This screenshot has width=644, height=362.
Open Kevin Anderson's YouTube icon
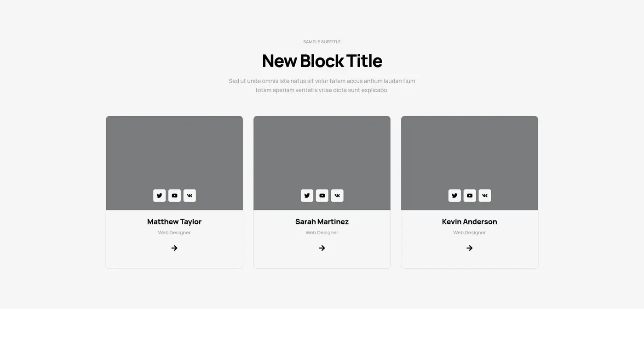click(470, 196)
